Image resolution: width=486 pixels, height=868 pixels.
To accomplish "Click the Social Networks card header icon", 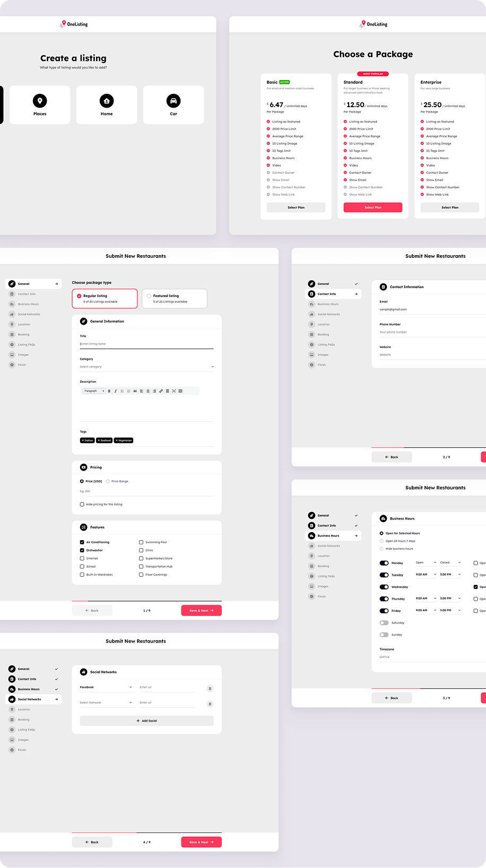I will 83,672.
